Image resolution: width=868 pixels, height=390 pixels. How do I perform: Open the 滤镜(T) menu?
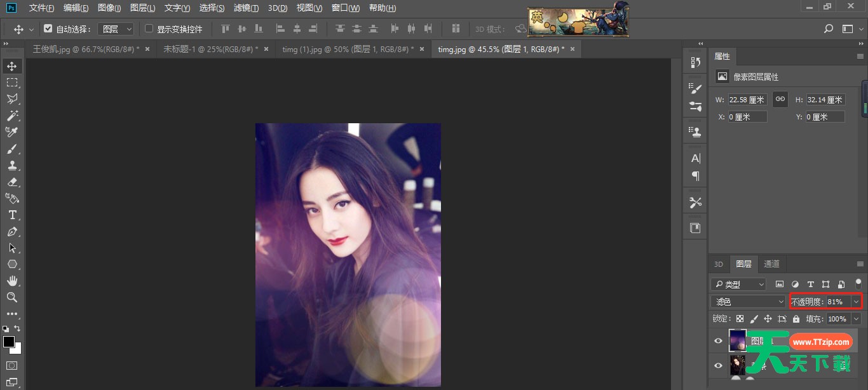(246, 8)
